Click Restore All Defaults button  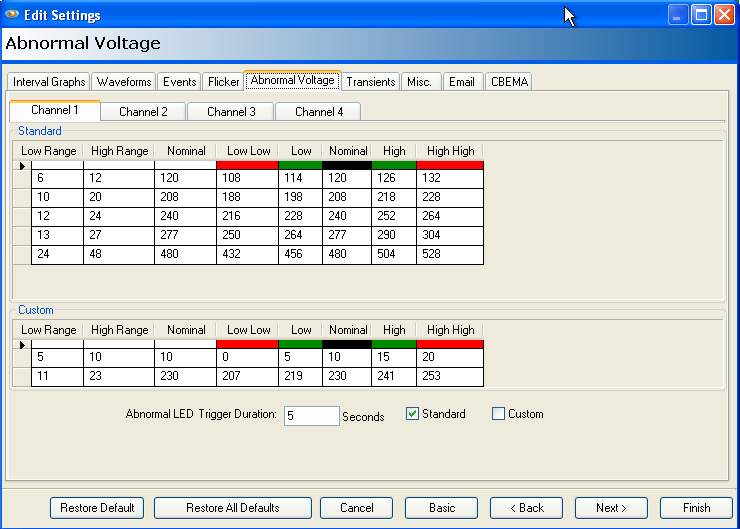233,508
